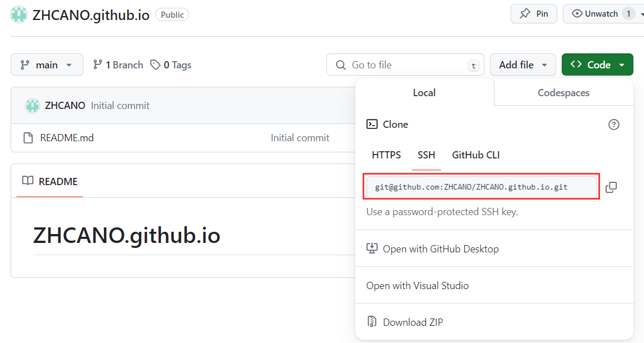
Task: Click the GitHub Desktop download icon
Action: coord(371,248)
